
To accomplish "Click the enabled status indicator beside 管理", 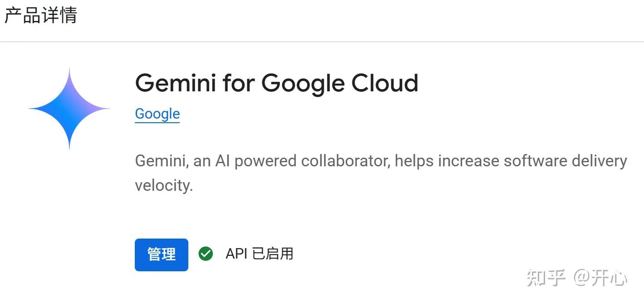I will [x=206, y=254].
